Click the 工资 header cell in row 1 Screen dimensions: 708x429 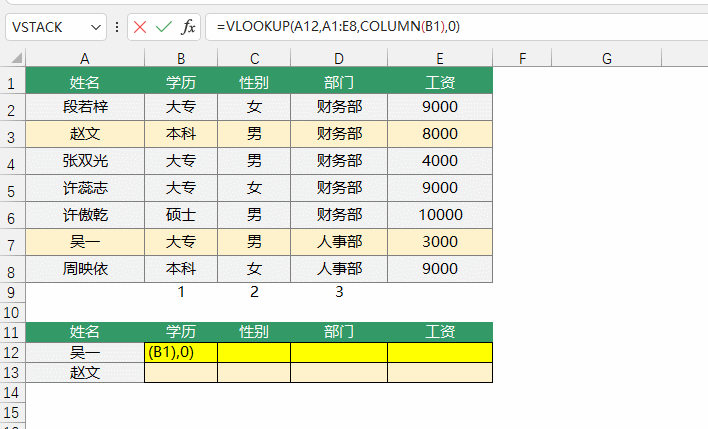440,81
